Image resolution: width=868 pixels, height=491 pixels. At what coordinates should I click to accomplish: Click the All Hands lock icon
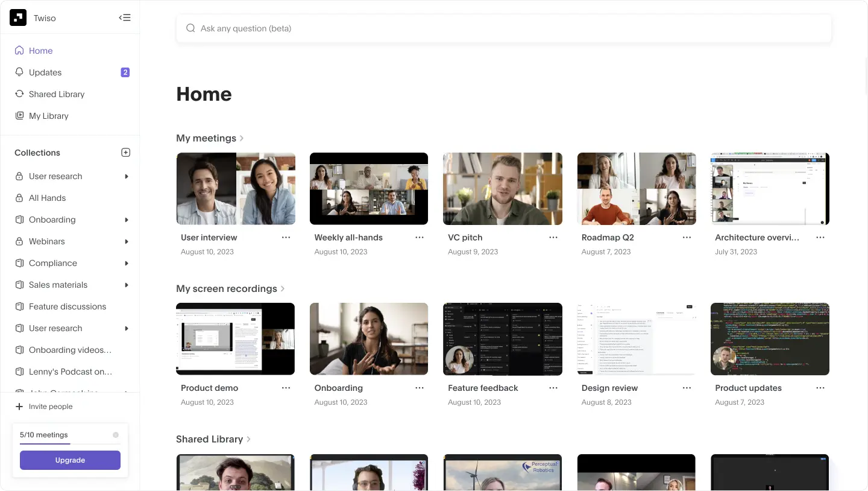[x=19, y=198]
